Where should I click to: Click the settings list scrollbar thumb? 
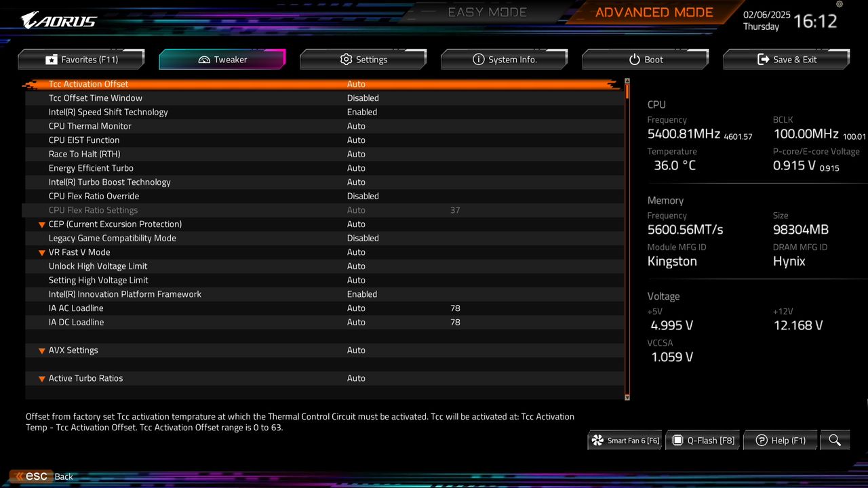627,91
